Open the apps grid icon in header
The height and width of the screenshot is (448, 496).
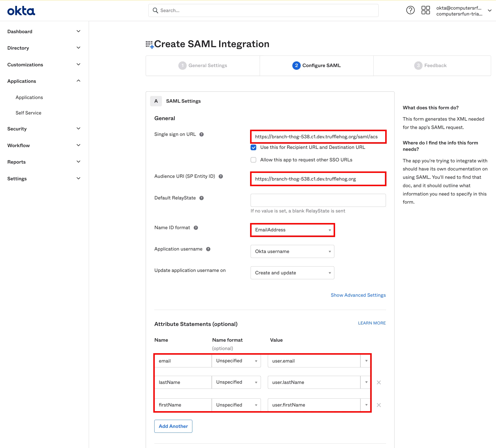coord(425,10)
